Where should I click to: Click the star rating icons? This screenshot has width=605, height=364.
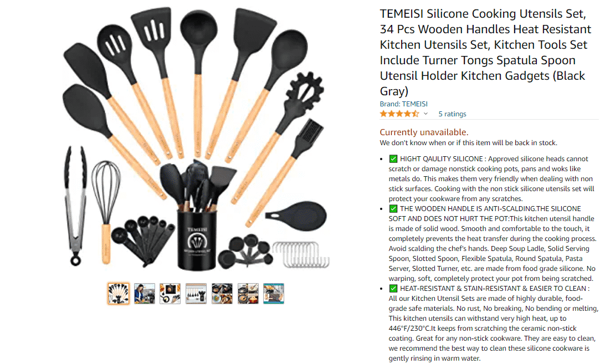[399, 114]
